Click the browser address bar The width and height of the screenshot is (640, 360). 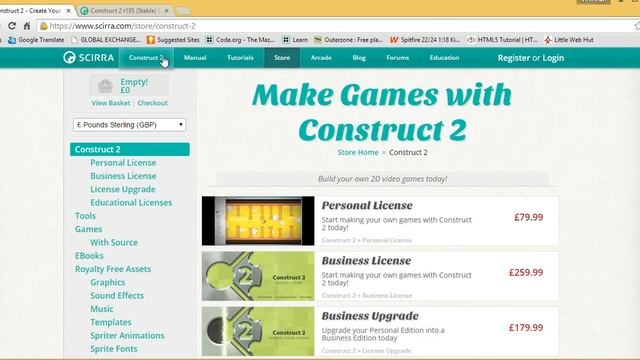click(x=339, y=26)
